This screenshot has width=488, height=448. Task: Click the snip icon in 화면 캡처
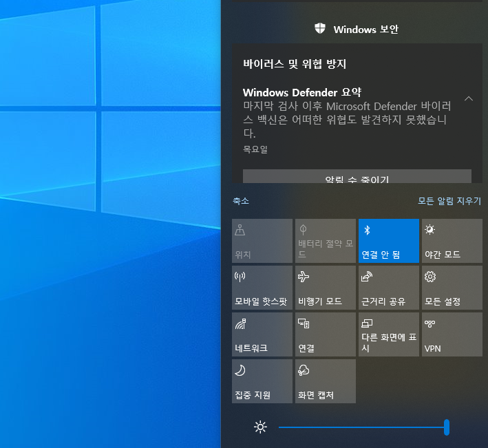point(304,370)
